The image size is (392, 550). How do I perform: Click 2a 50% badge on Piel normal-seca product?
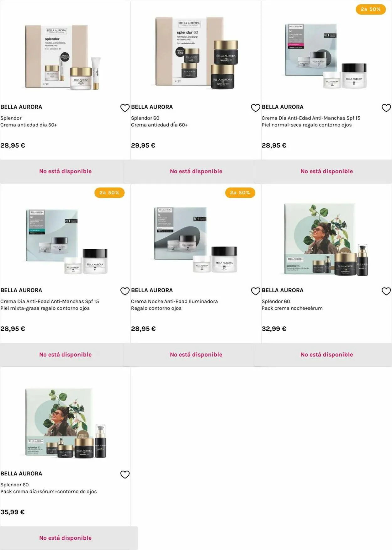tap(371, 9)
